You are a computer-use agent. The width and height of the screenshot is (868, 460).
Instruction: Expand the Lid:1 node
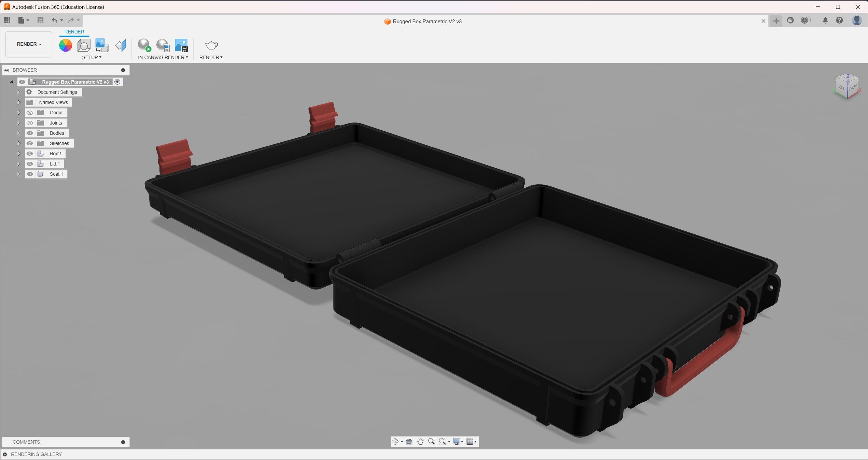pyautogui.click(x=19, y=164)
